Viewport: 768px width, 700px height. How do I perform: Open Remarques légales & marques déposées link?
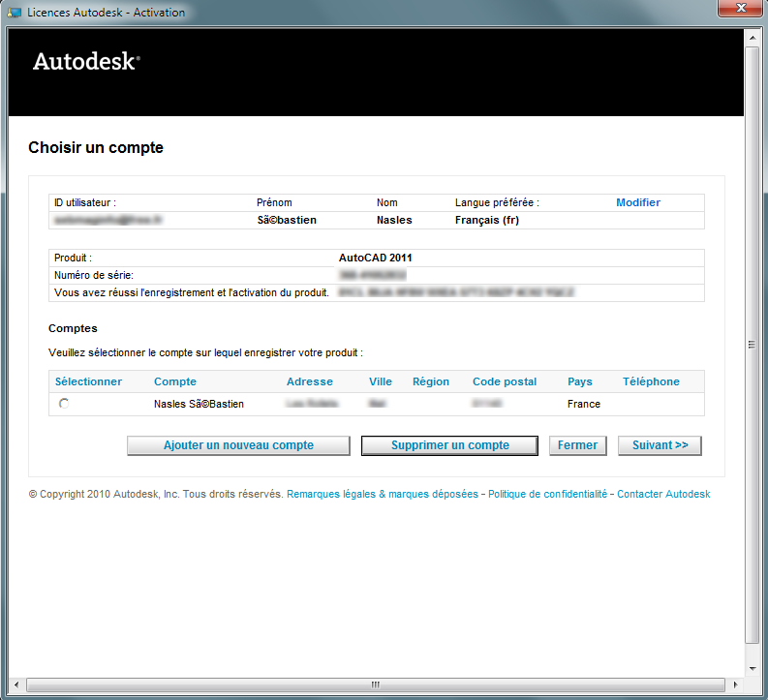pyautogui.click(x=382, y=494)
